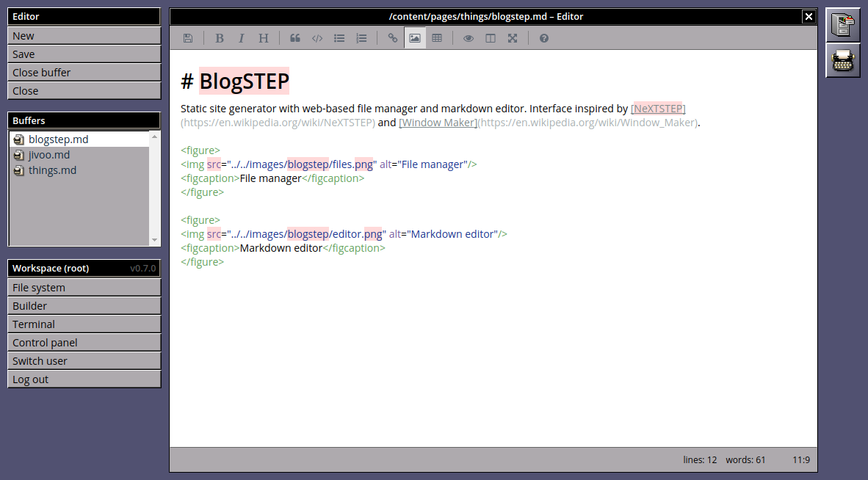The image size is (868, 480).
Task: Insert a code block using the code icon
Action: pos(317,38)
